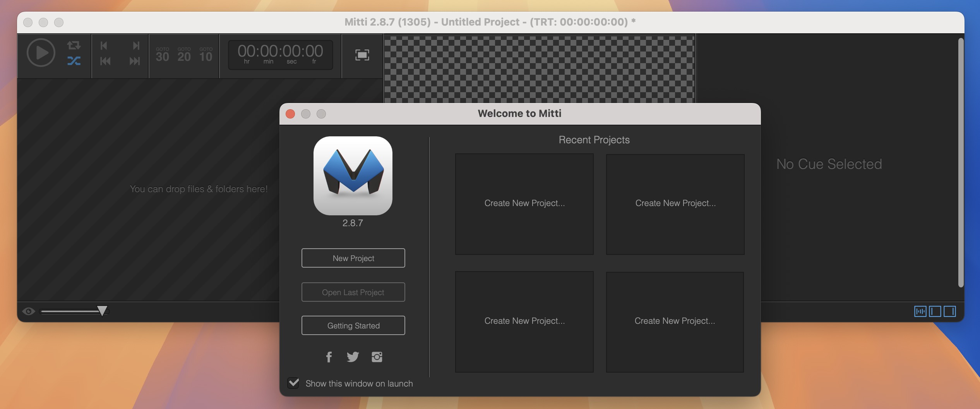This screenshot has width=980, height=409.
Task: Toggle the preview visibility eye icon
Action: [29, 311]
